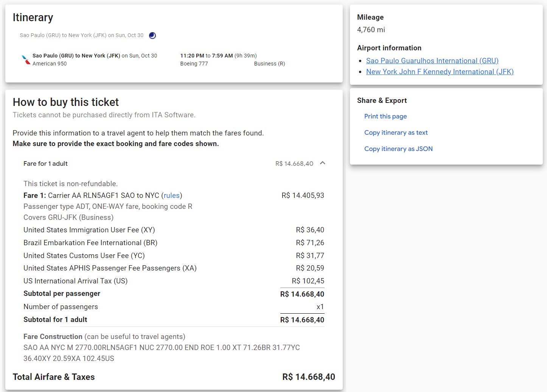The height and width of the screenshot is (392, 547).
Task: Click the total R$ 14.668,40 at bottom
Action: (x=309, y=377)
